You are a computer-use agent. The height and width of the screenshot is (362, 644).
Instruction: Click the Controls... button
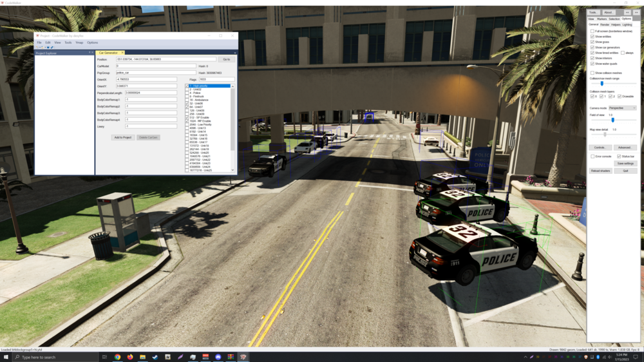coord(600,147)
